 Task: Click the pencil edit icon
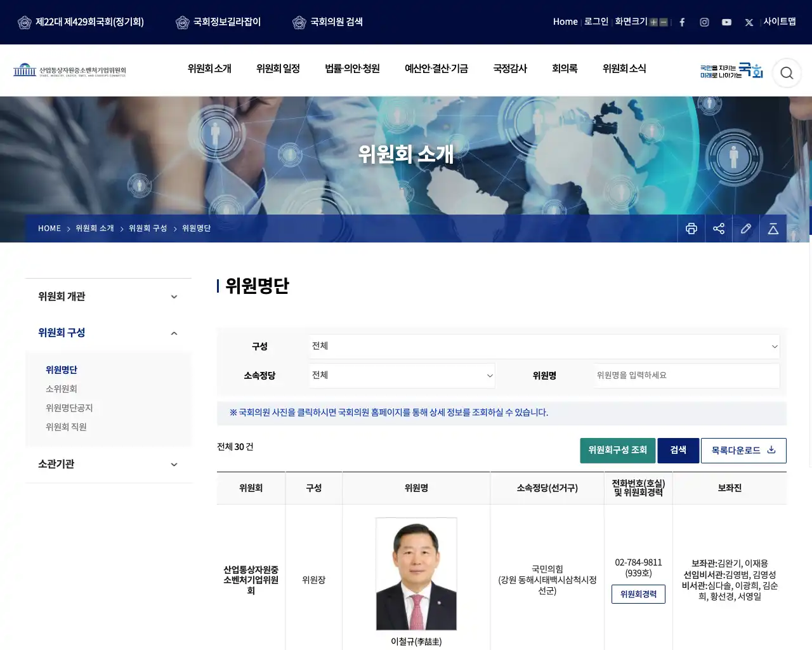[746, 229]
